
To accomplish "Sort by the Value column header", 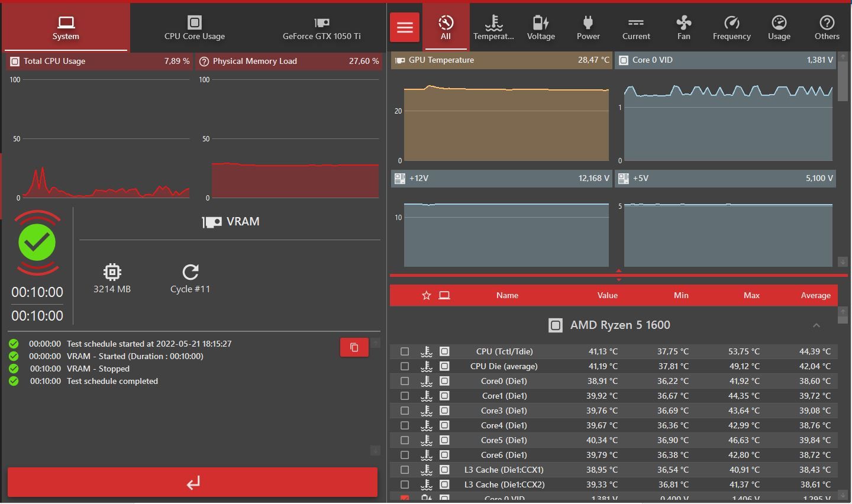I will pyautogui.click(x=607, y=295).
